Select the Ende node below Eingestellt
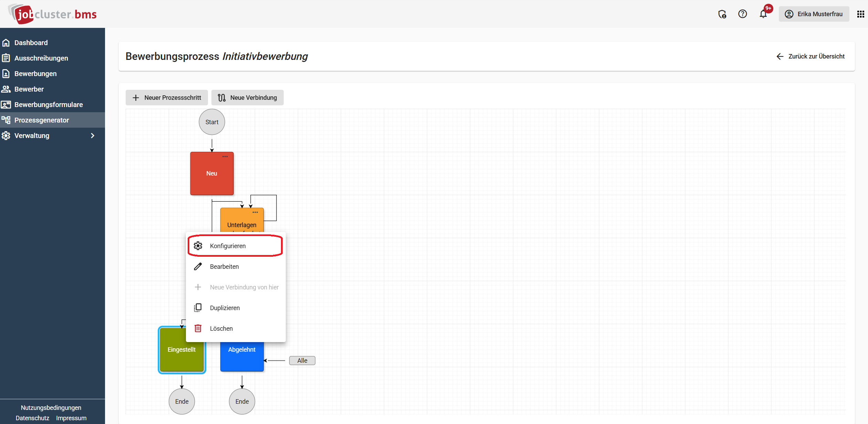Screen dimensions: 868x424 [182, 402]
